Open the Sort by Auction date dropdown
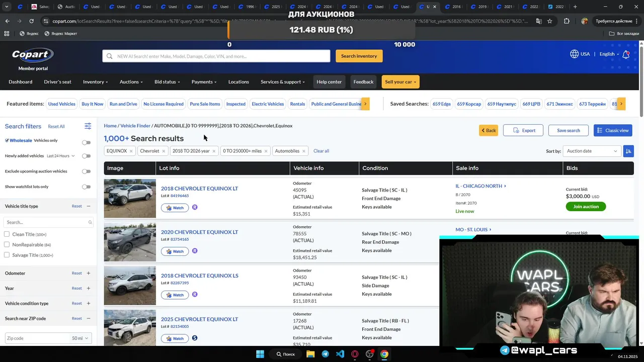This screenshot has height=362, width=644. pos(592,151)
